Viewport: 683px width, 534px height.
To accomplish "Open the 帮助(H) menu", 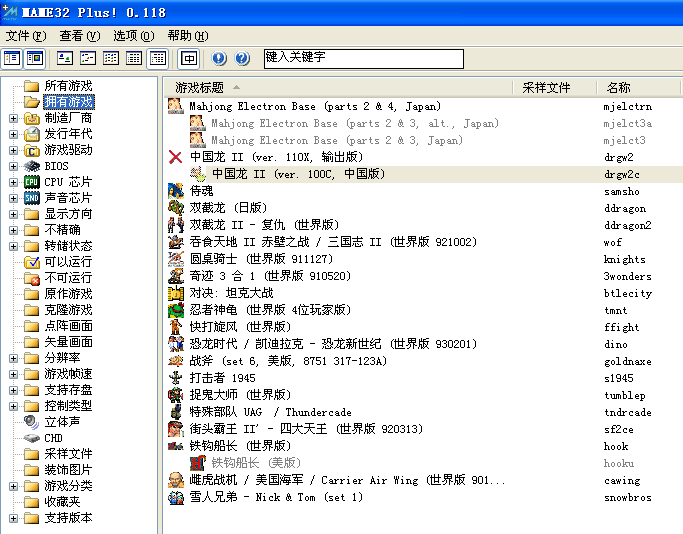I will (188, 36).
